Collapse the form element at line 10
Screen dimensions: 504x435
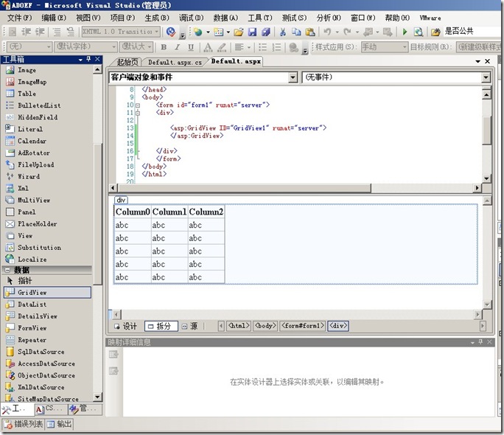pos(138,105)
